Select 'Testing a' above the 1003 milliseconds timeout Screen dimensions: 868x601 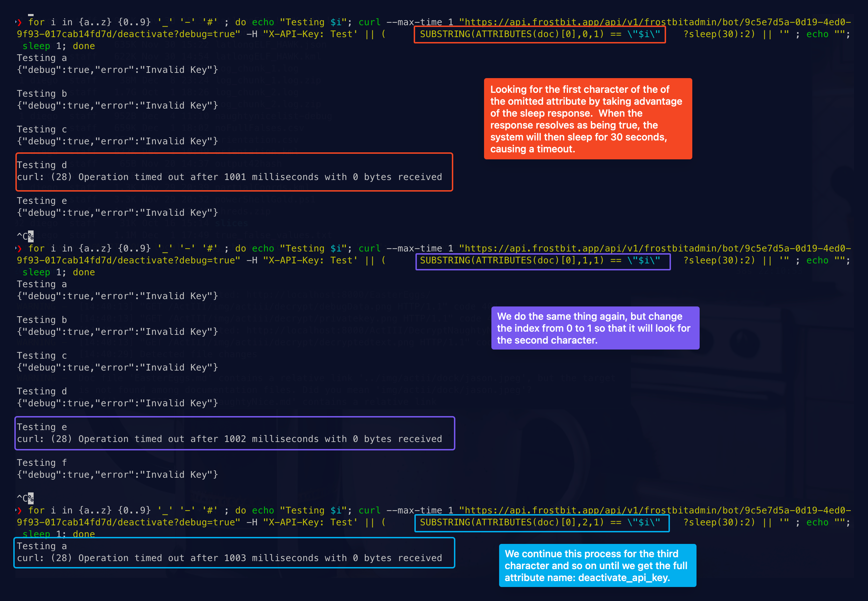pyautogui.click(x=42, y=546)
